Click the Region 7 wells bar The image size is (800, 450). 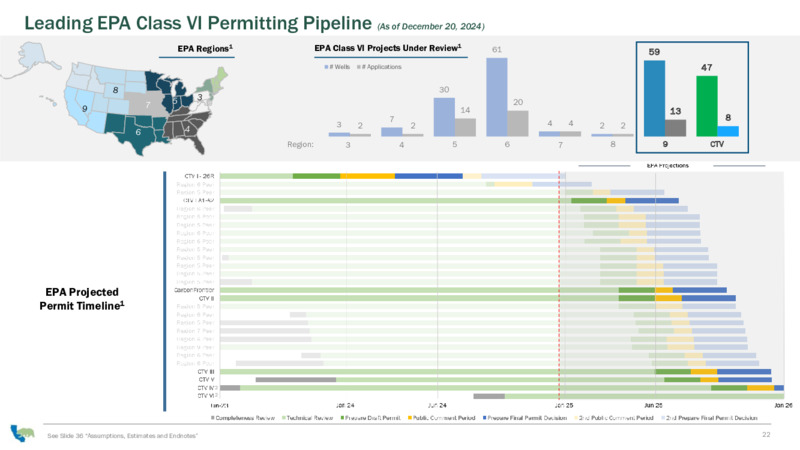[549, 134]
